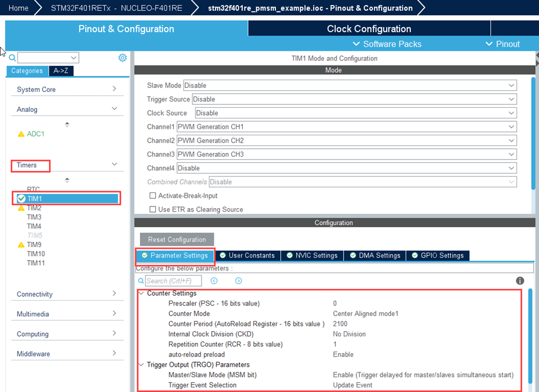
Task: Select TIM2 in the Timers list
Action: click(34, 208)
